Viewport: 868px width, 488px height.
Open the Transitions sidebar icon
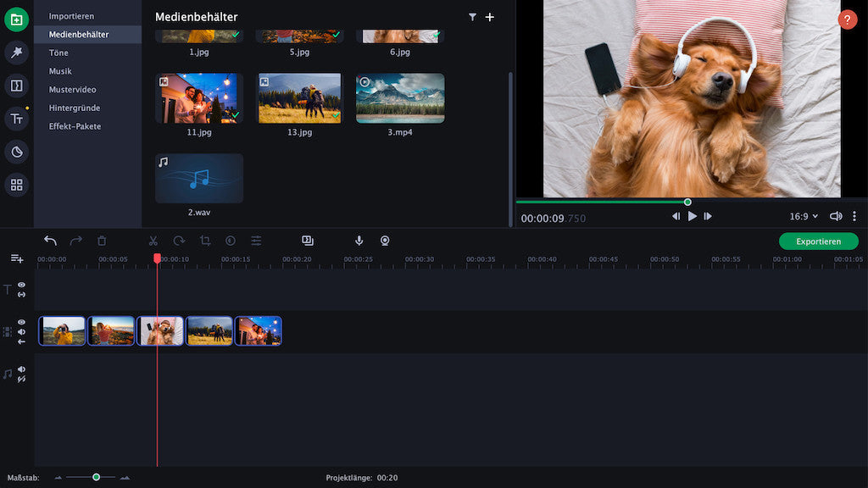coord(16,86)
